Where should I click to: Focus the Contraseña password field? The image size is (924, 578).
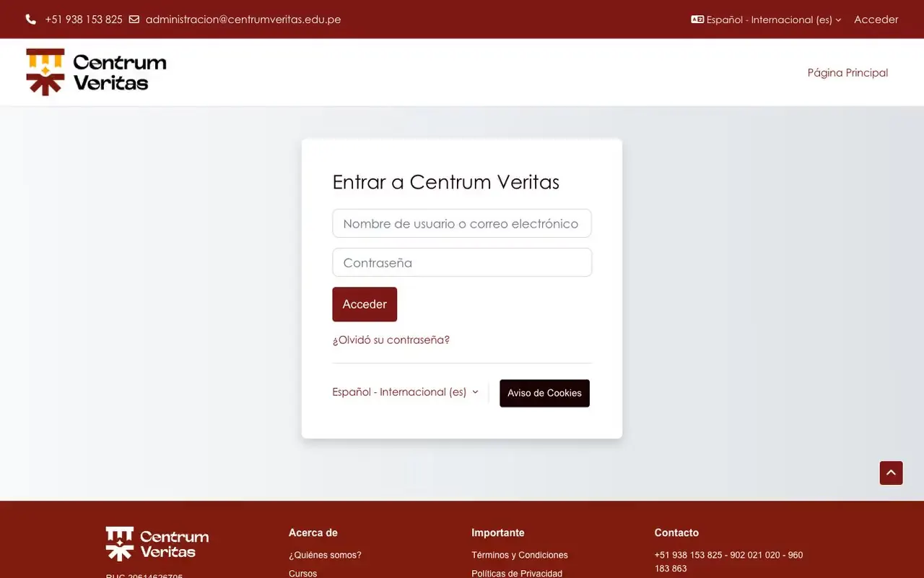point(462,262)
